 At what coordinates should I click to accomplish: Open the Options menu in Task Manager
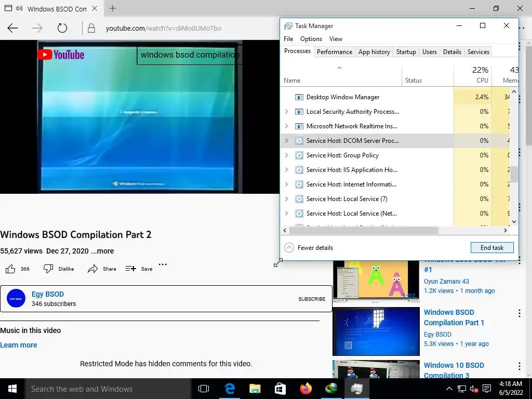coord(311,38)
